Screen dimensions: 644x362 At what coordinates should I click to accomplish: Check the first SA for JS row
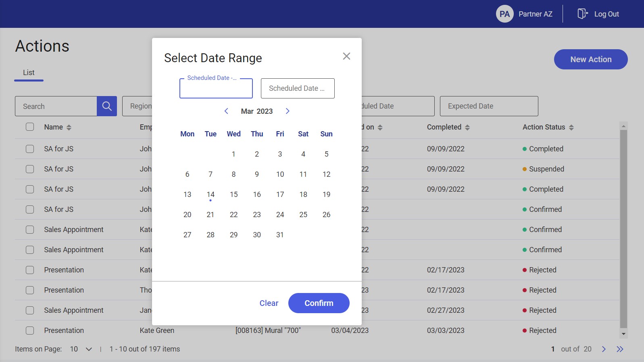tap(30, 149)
